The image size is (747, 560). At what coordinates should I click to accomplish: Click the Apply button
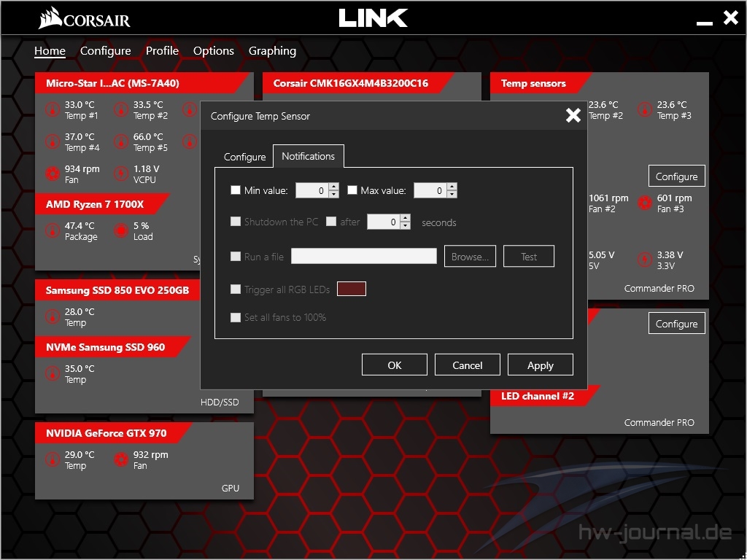click(541, 365)
